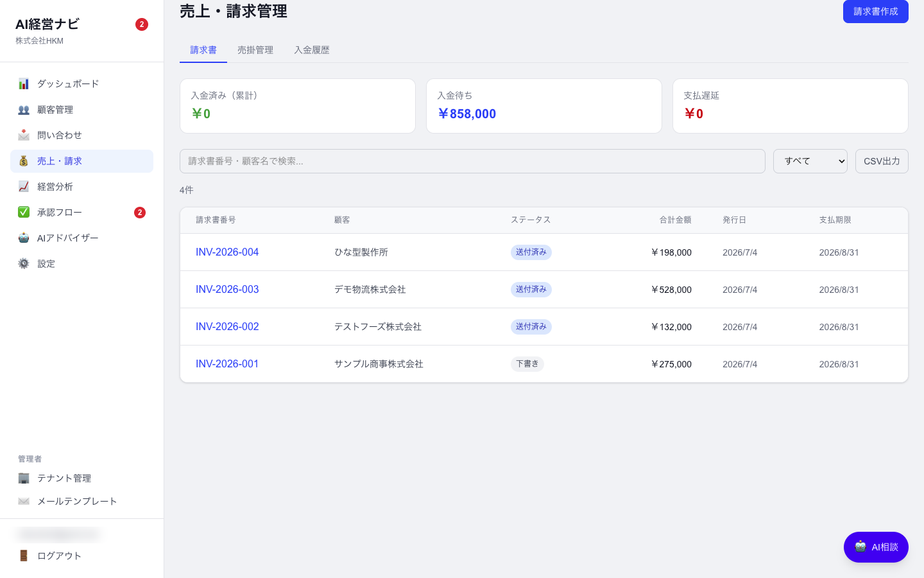Viewport: 924px width, 578px height.
Task: Launch the AIアドバイザー robot icon
Action: [x=24, y=238]
